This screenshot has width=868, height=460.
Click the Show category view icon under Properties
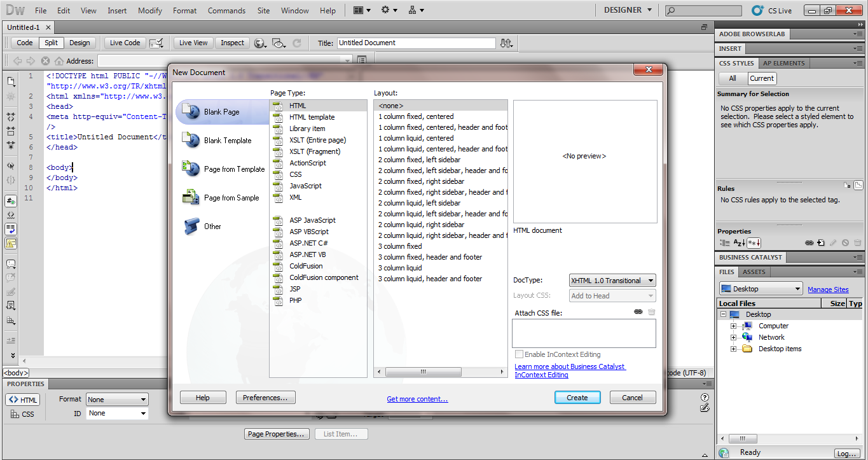coord(725,242)
